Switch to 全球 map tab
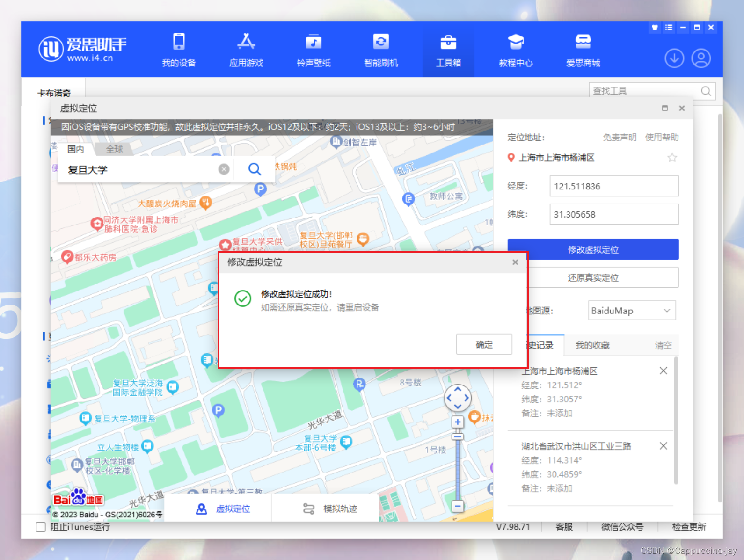Viewport: 744px width, 560px height. (114, 149)
